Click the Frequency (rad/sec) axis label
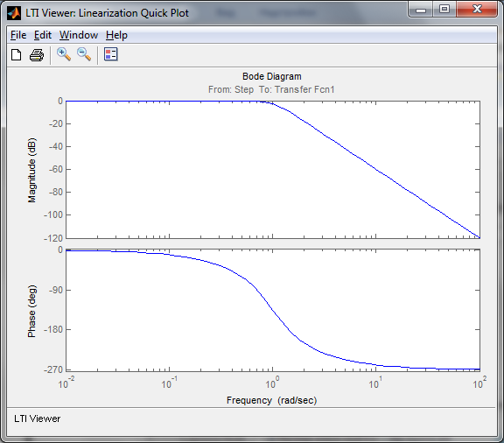 271,400
